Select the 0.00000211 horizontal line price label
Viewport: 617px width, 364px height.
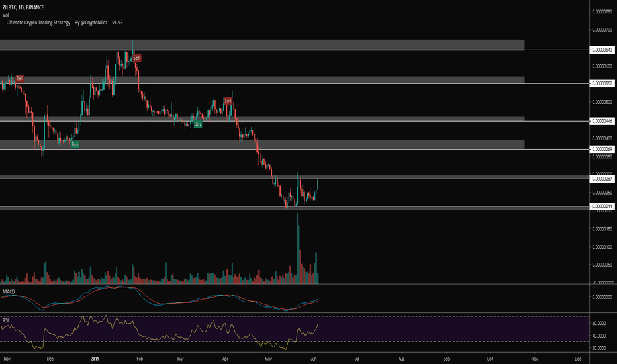point(602,206)
